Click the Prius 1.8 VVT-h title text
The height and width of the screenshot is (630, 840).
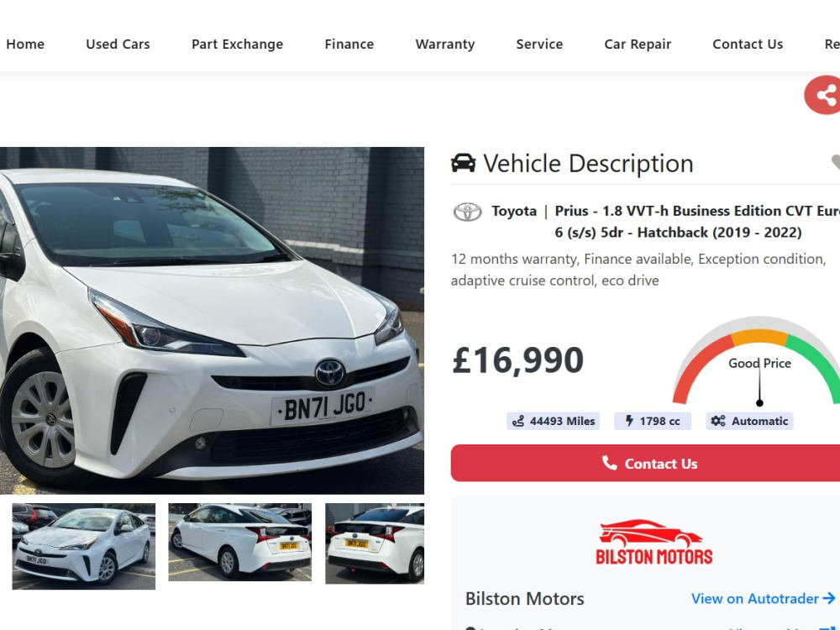[696, 222]
